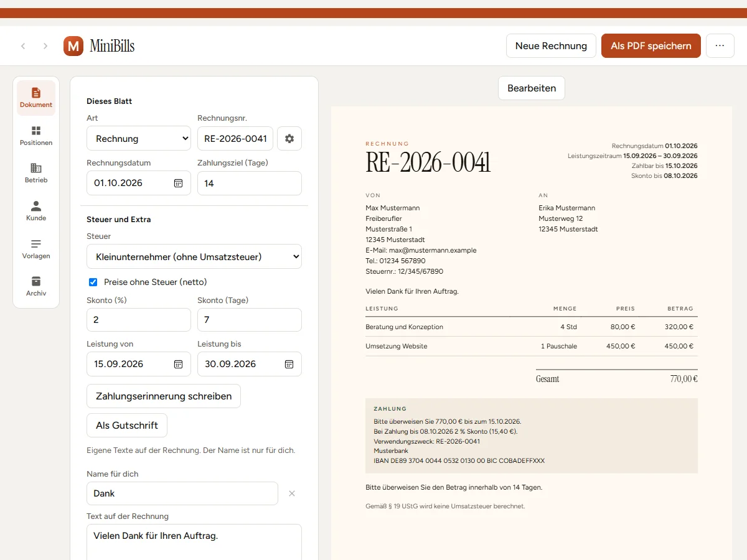
Task: Click the IBAN line in payment box
Action: [x=459, y=461]
